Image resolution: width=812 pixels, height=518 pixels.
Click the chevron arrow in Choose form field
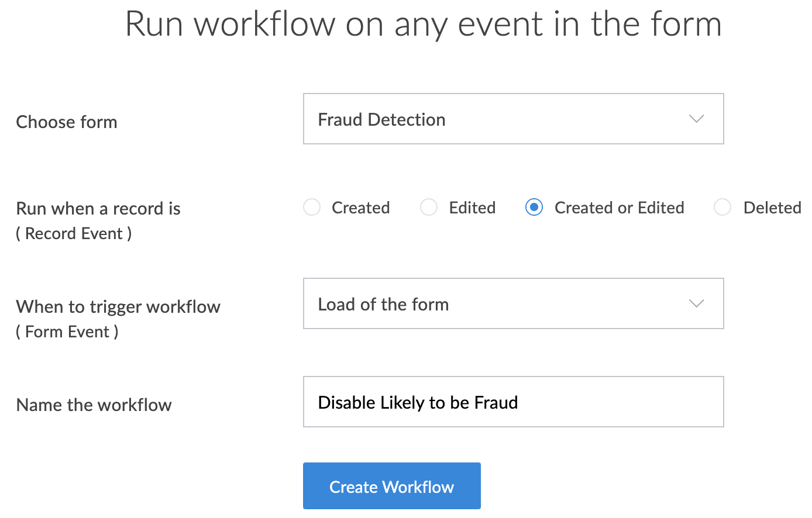[696, 119]
